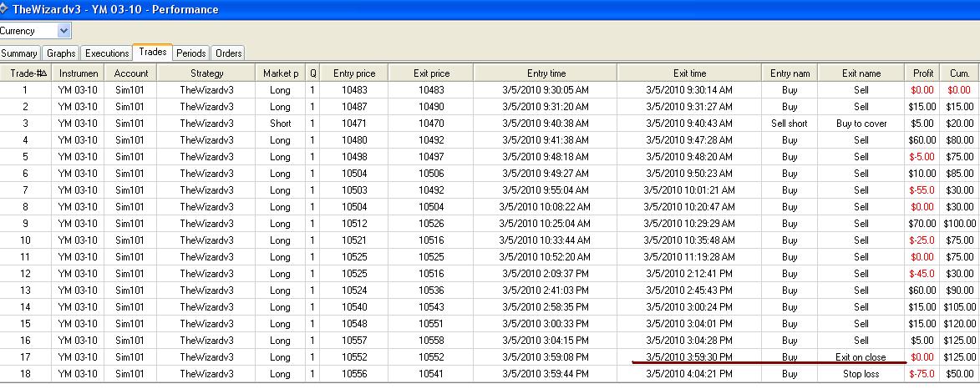The image size is (980, 389).
Task: Sort by Exit price column header
Action: click(x=431, y=73)
